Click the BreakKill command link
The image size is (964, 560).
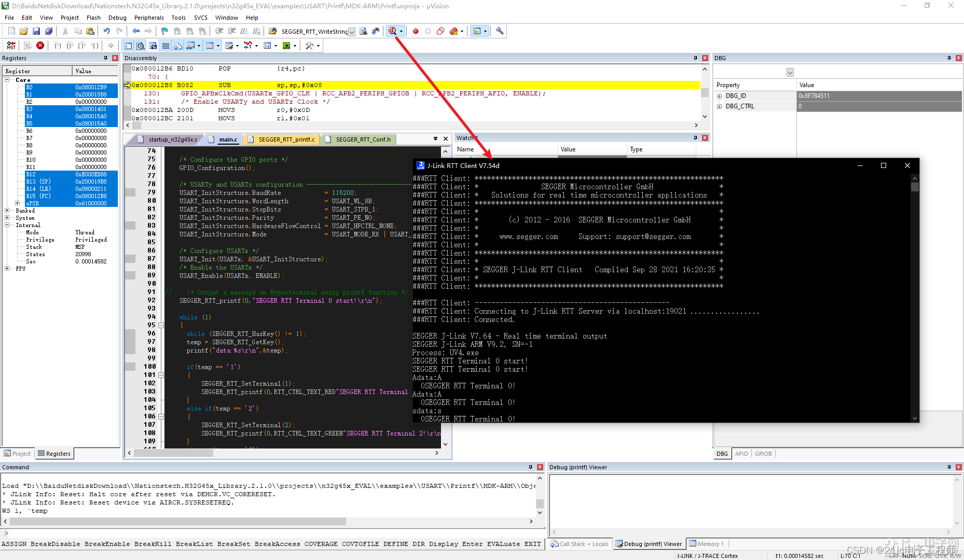point(153,544)
